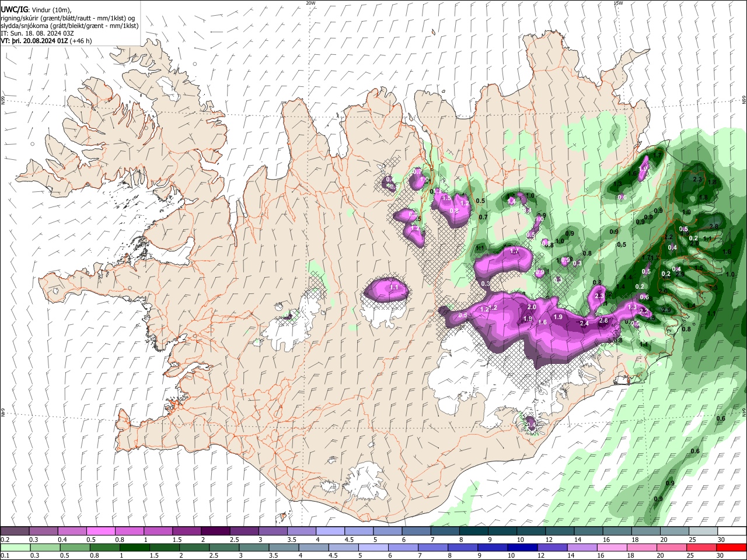This screenshot has height=560, width=747.
Task: Click the 20W longitude label
Action: tap(310, 3)
